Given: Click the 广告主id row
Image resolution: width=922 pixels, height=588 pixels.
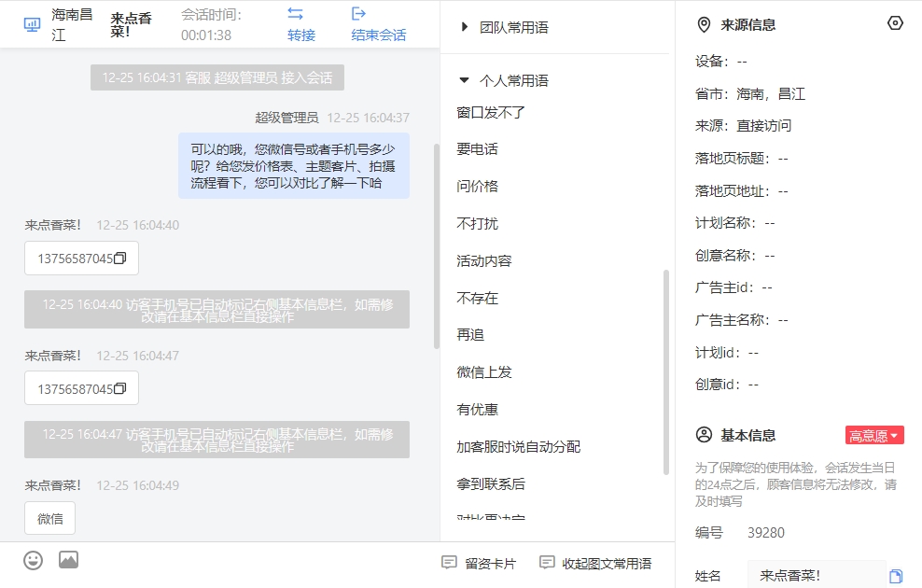Looking at the screenshot, I should tap(733, 288).
